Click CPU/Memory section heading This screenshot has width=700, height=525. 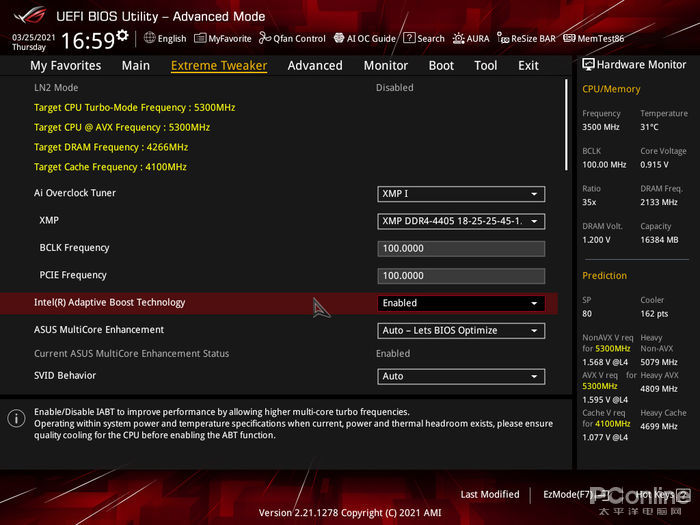pyautogui.click(x=611, y=89)
